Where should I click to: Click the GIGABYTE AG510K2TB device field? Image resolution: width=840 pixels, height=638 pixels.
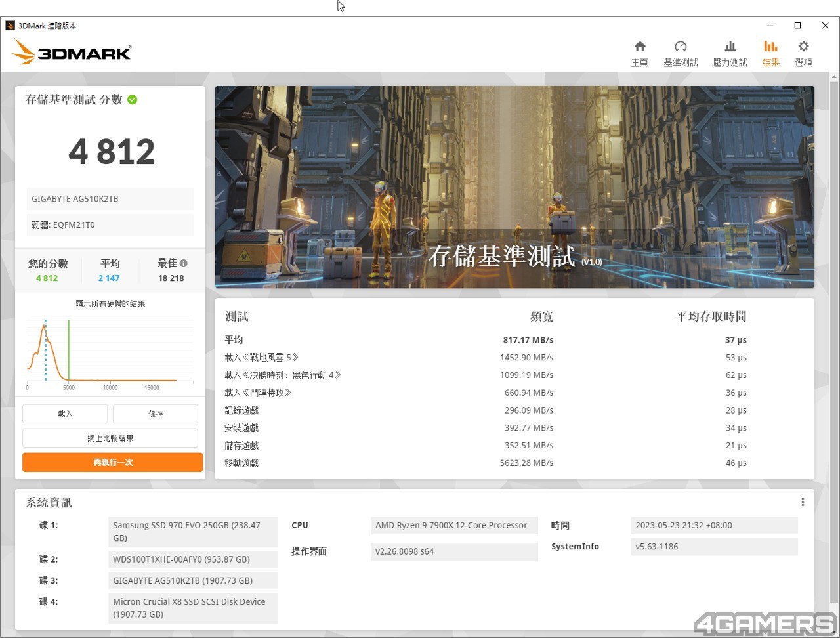click(110, 199)
